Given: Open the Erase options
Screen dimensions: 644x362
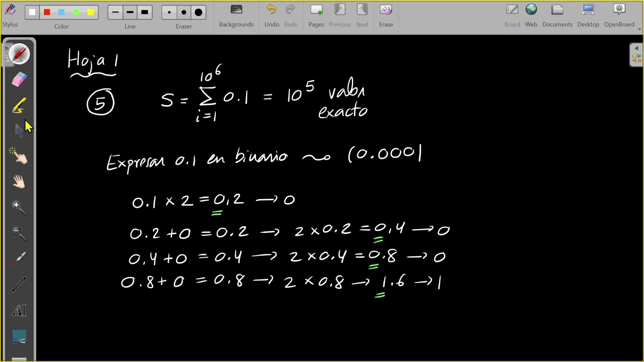Looking at the screenshot, I should click(386, 15).
